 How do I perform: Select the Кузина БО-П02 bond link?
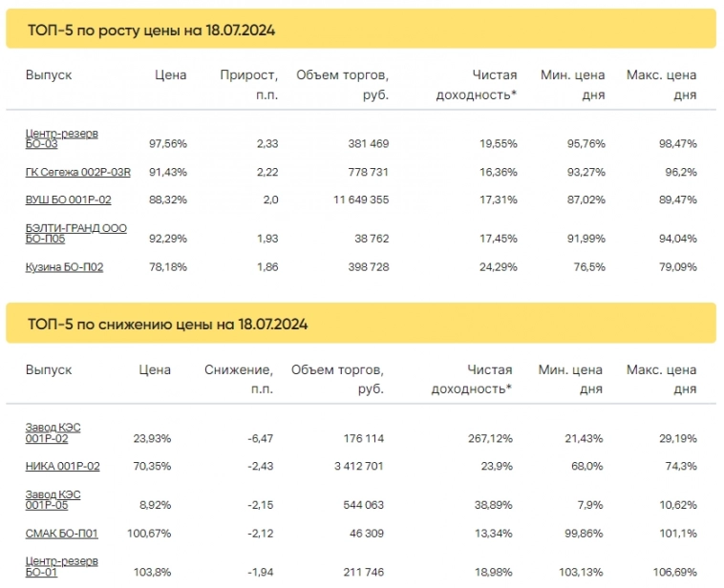[x=64, y=267]
